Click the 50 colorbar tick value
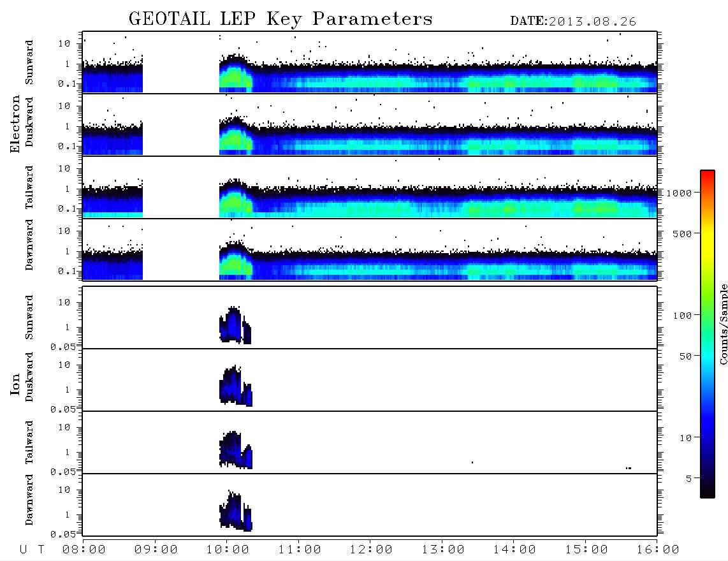Screen dimensions: 728x561 click(686, 356)
